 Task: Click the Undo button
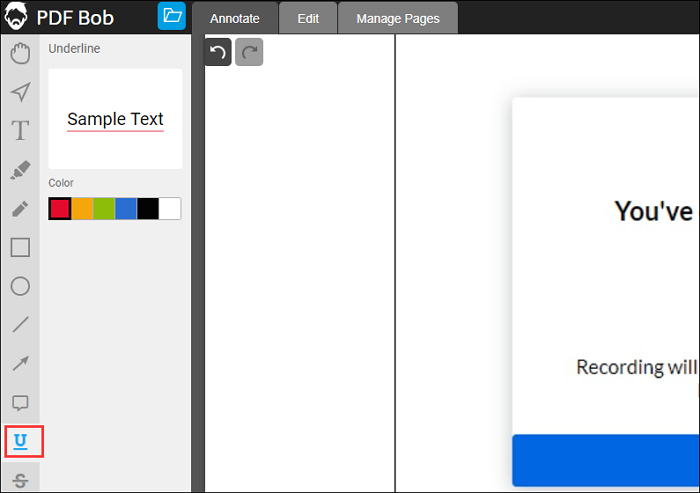click(x=218, y=52)
